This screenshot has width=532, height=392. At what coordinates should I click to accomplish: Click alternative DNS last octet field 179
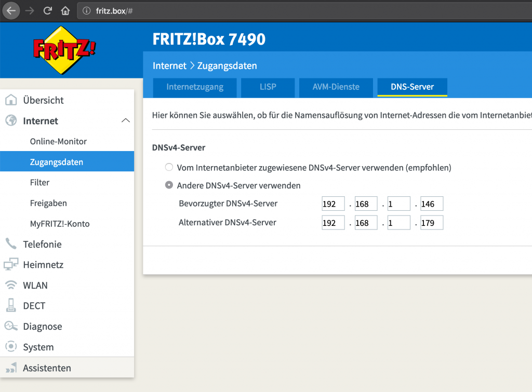[432, 223]
